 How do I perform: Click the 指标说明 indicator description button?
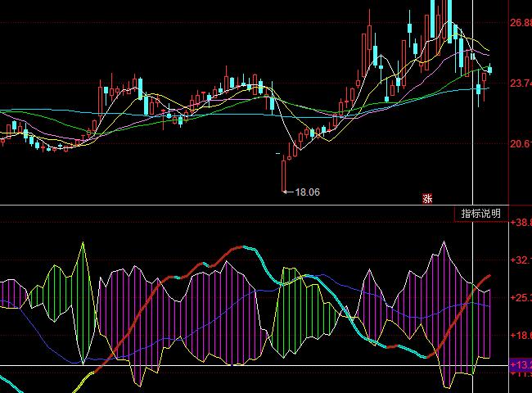480,213
